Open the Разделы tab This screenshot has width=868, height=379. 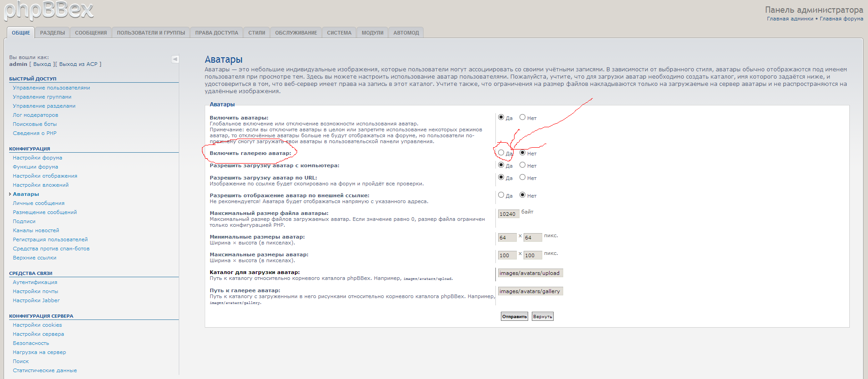52,33
